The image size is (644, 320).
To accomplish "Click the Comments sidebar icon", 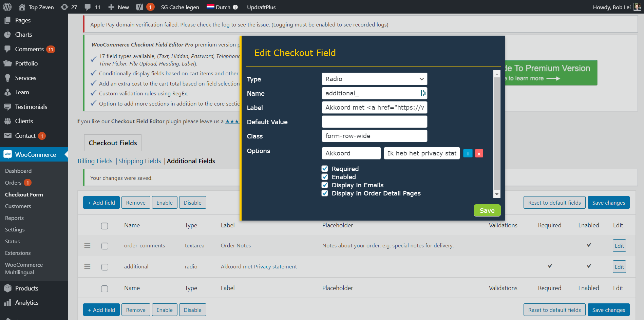I will [x=7, y=49].
